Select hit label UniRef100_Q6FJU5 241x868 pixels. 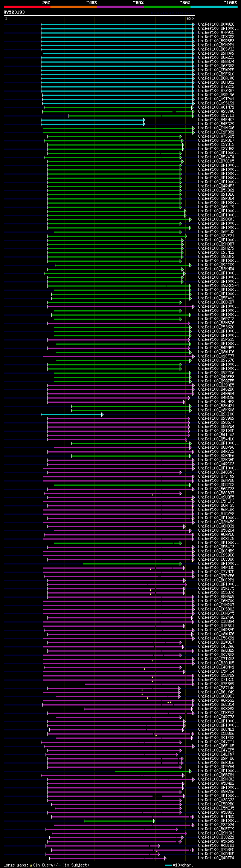point(216,746)
